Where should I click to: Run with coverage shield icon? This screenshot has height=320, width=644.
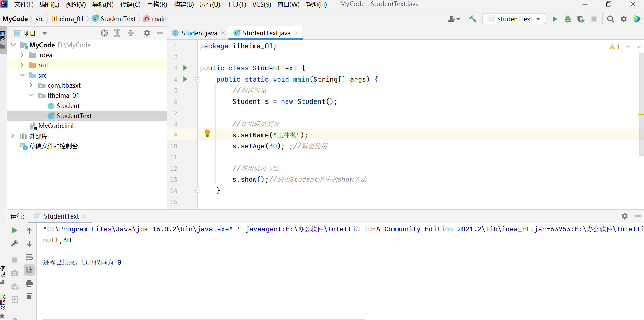point(581,19)
